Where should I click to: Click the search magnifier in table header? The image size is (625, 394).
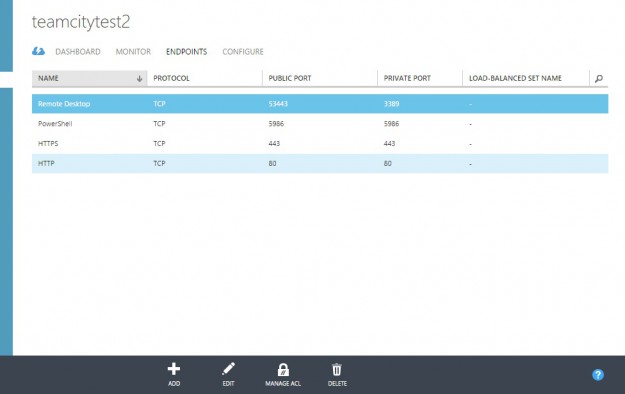pos(599,79)
